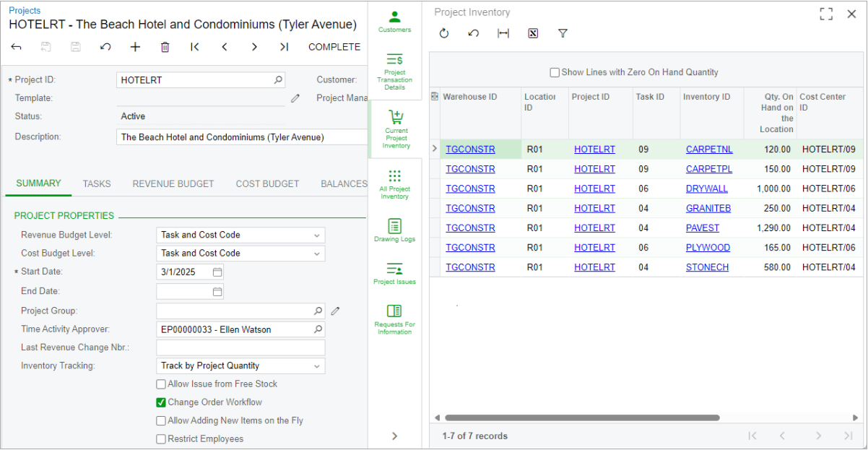Open HOTELRT project link in GRANITEB row
Image resolution: width=868 pixels, height=450 pixels.
pyautogui.click(x=594, y=208)
